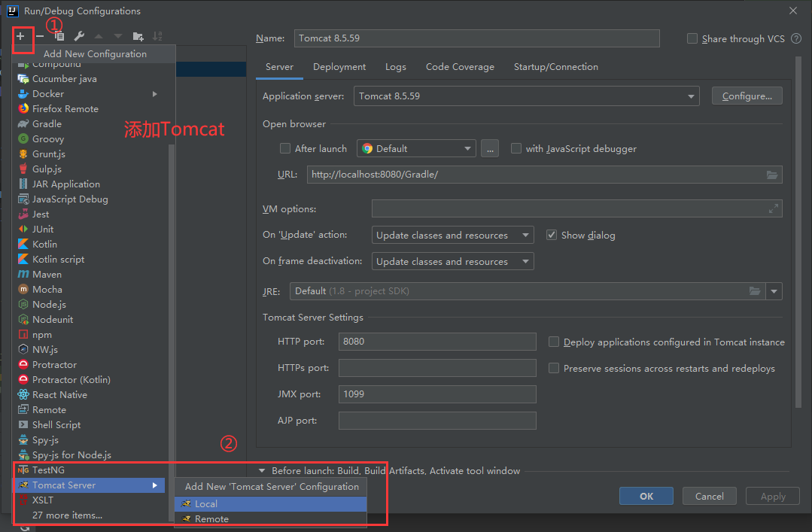Enable Deploy applications configured in Tomcat instance
Screen dimensions: 812x532
554,342
